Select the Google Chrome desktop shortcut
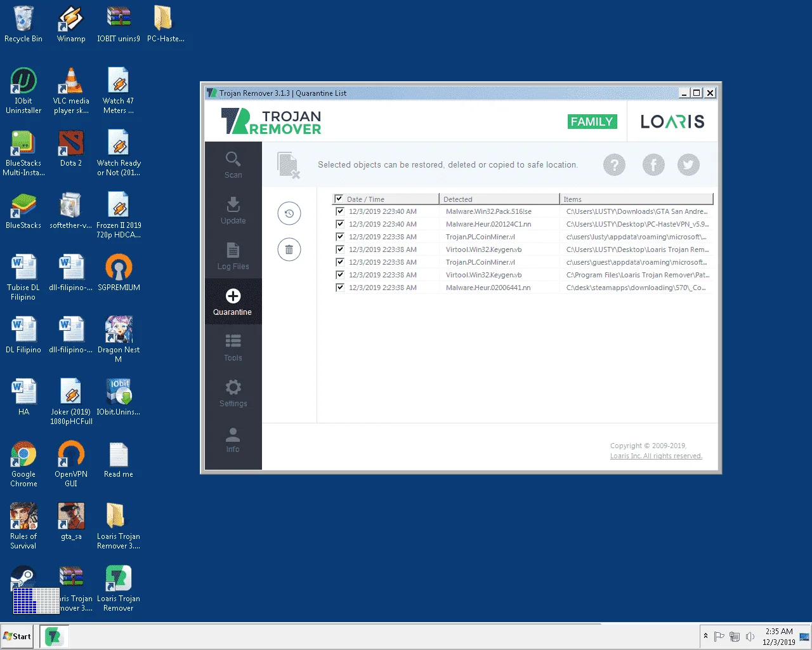 23,464
